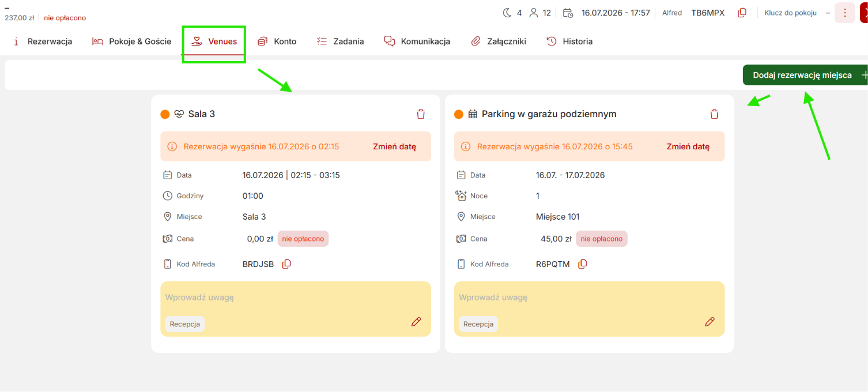Click the Sala 3 date 16.07.2026 | 02:15 - 03:15
Screen dimensions: 868x392
pos(291,175)
